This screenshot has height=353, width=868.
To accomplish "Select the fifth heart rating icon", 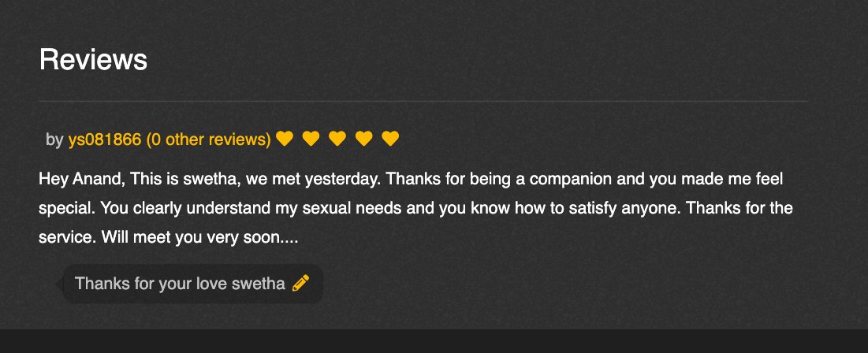I will pyautogui.click(x=390, y=139).
